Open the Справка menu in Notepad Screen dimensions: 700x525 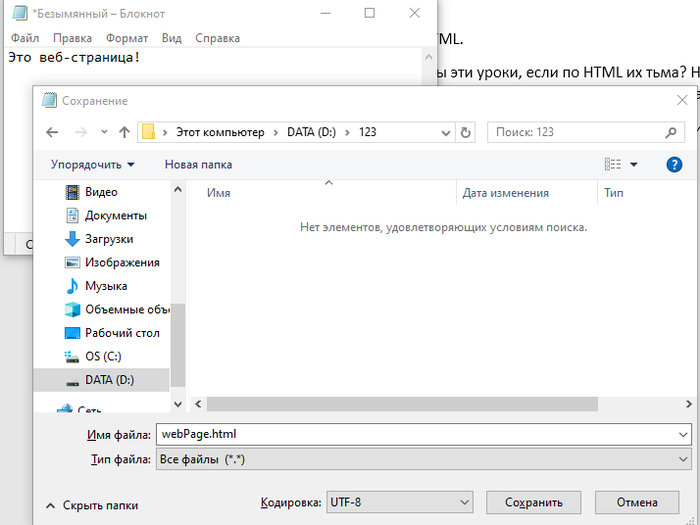(x=217, y=38)
